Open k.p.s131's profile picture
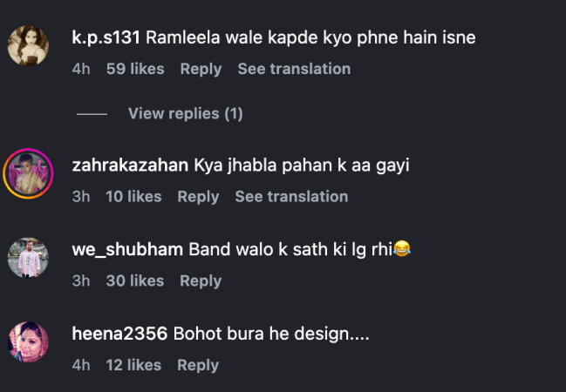This screenshot has height=392, width=566. click(28, 45)
